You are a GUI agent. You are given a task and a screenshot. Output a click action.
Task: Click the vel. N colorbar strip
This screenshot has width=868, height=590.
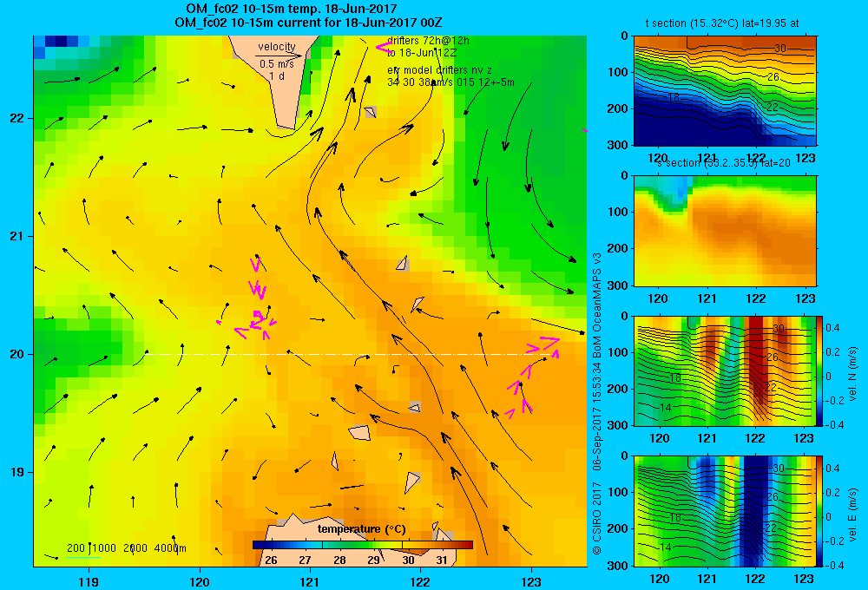(x=819, y=370)
